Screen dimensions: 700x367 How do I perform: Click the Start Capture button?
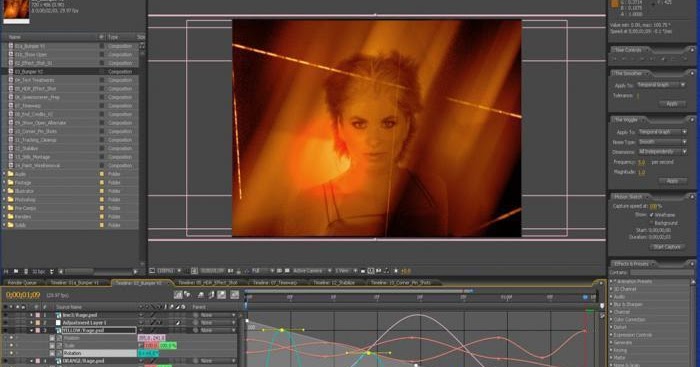667,247
